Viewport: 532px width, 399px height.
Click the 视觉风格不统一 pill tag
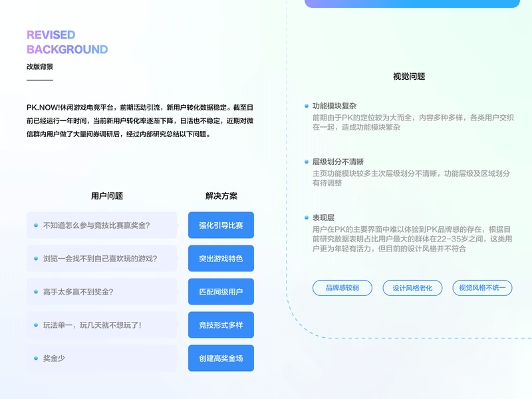(x=482, y=288)
